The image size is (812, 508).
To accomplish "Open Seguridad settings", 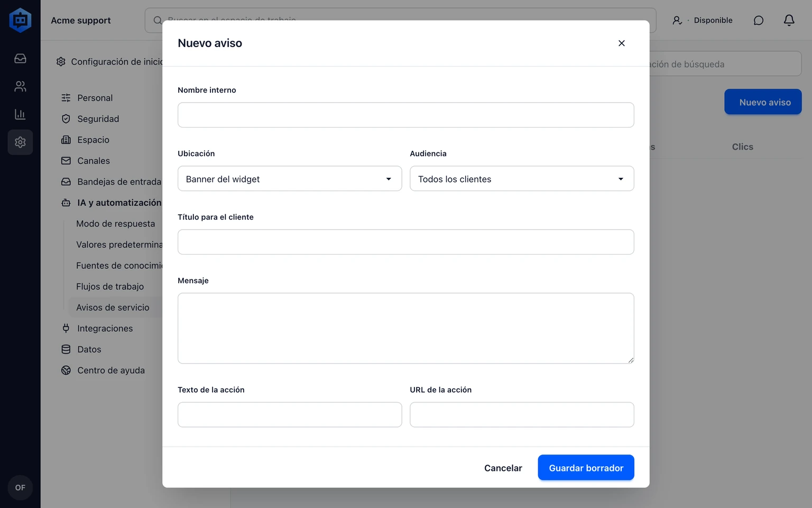I will pyautogui.click(x=98, y=119).
